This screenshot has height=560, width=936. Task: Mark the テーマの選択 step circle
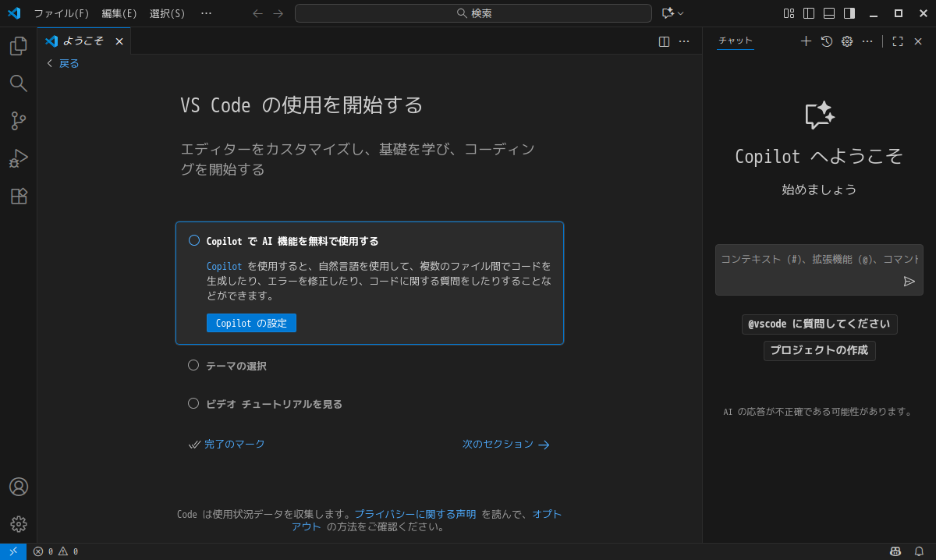coord(193,365)
